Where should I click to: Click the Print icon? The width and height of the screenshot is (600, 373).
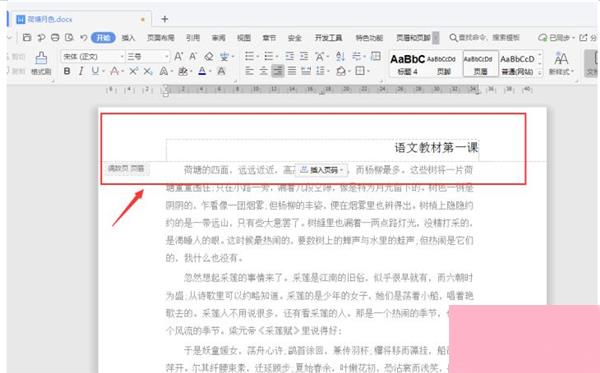(x=55, y=37)
